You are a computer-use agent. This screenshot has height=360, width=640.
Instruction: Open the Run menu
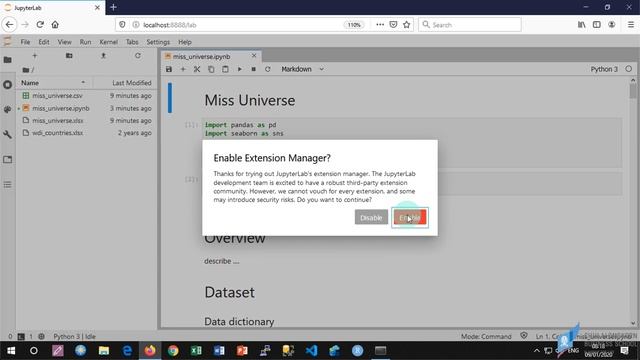(85, 42)
